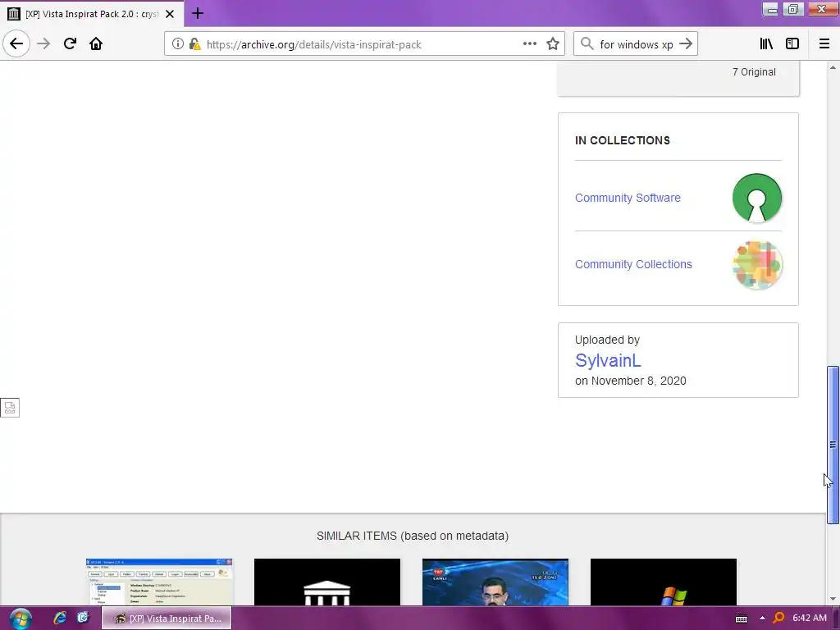Screen dimensions: 840x630
Task: Open the page actions three-dot menu
Action: pyautogui.click(x=529, y=44)
